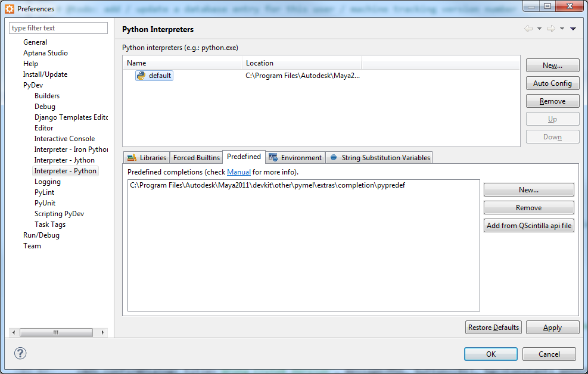This screenshot has width=588, height=374.
Task: Click the tree scrollbar right arrow
Action: tap(102, 332)
